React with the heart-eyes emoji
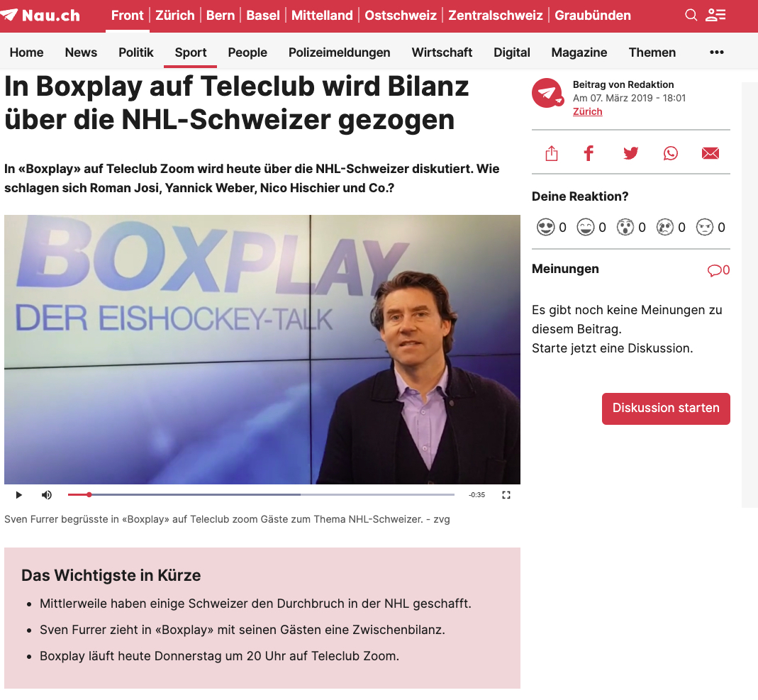 (x=546, y=227)
